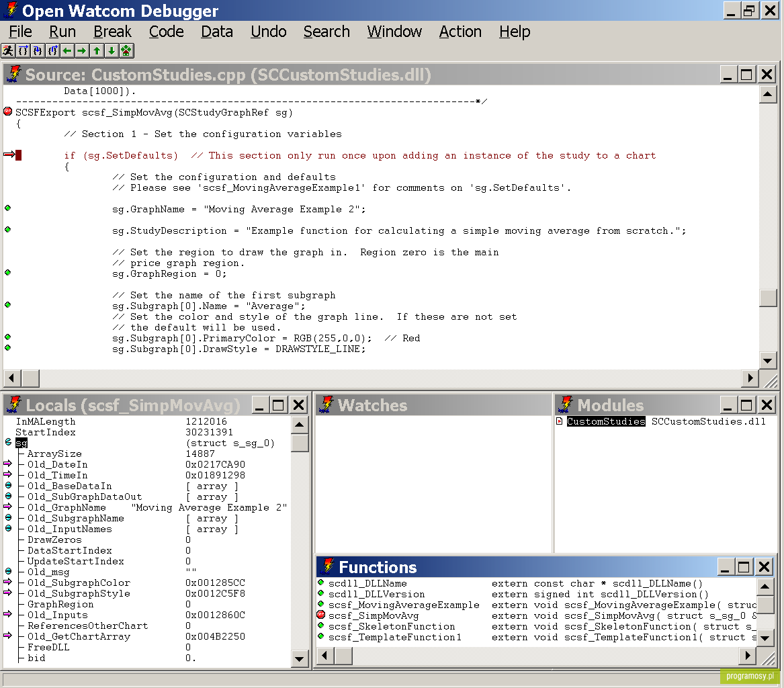Click the Source window title lightning icon

(13, 75)
